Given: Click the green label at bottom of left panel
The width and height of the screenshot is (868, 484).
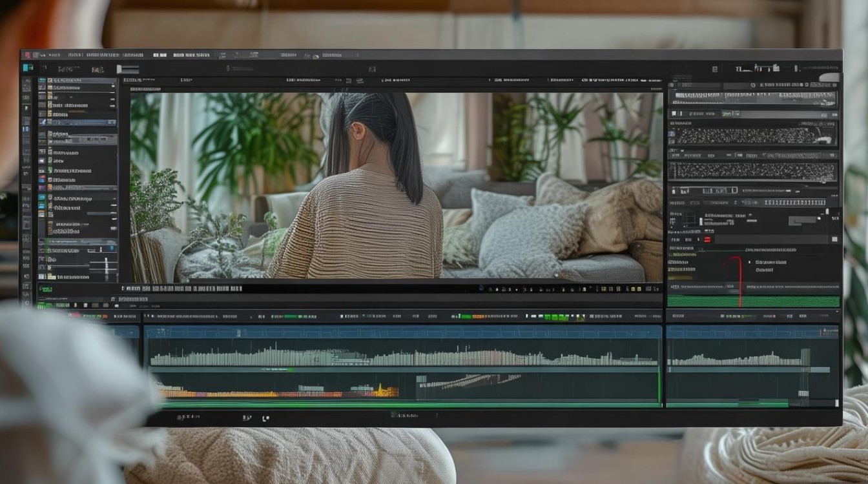Looking at the screenshot, I should pos(45,289).
